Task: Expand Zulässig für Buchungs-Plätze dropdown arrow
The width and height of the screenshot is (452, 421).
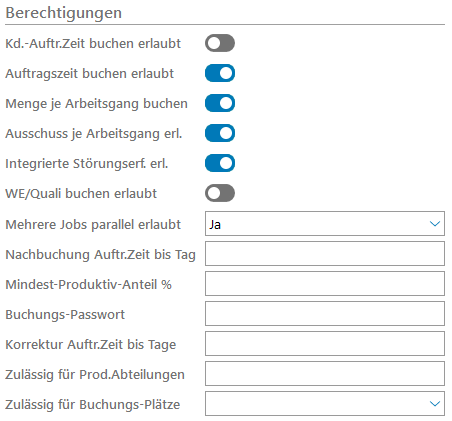Action: [435, 404]
